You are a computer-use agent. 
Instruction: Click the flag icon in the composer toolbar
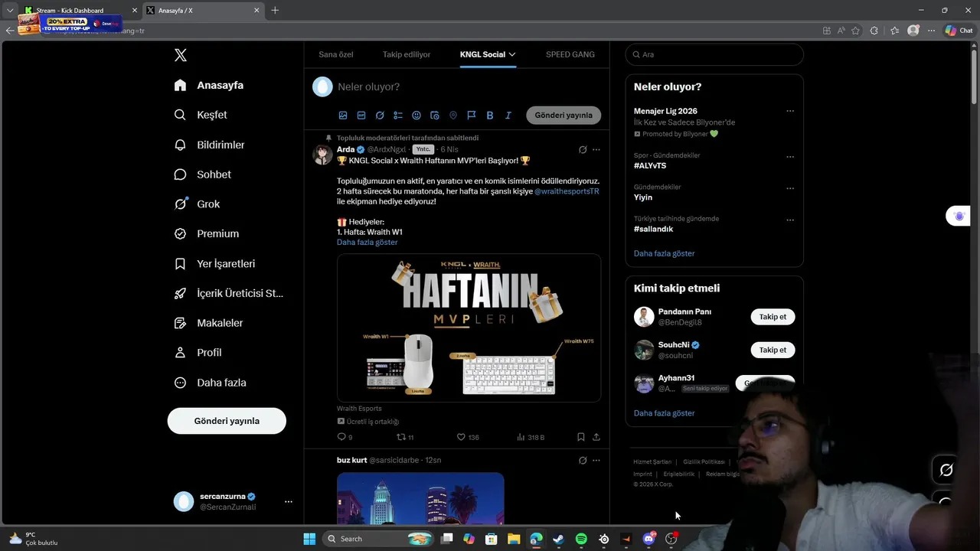coord(472,116)
